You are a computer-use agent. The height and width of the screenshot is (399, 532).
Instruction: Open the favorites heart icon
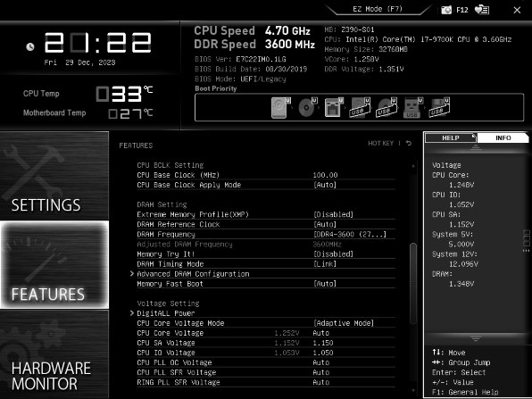(482, 10)
